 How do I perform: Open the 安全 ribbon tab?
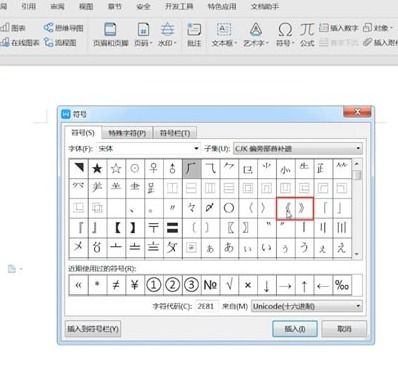143,6
